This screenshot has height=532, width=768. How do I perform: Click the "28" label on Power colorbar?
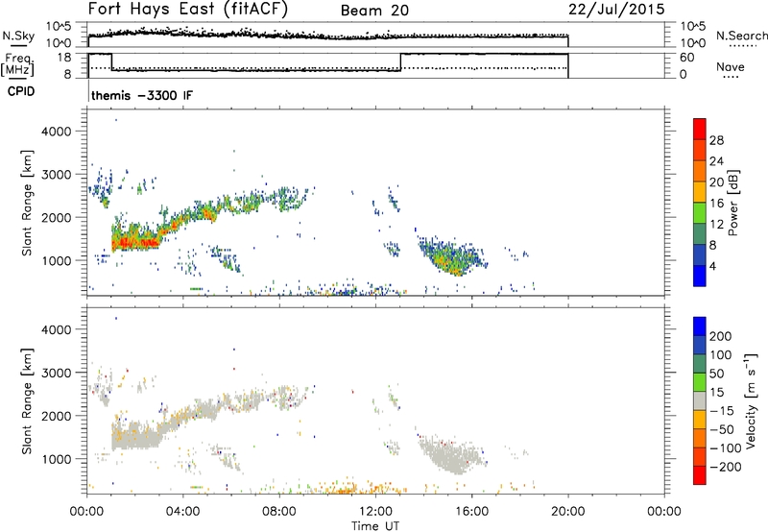coord(716,140)
